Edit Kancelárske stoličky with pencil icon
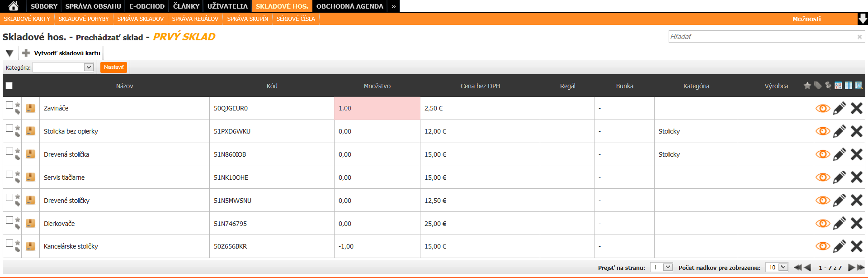 [x=840, y=246]
